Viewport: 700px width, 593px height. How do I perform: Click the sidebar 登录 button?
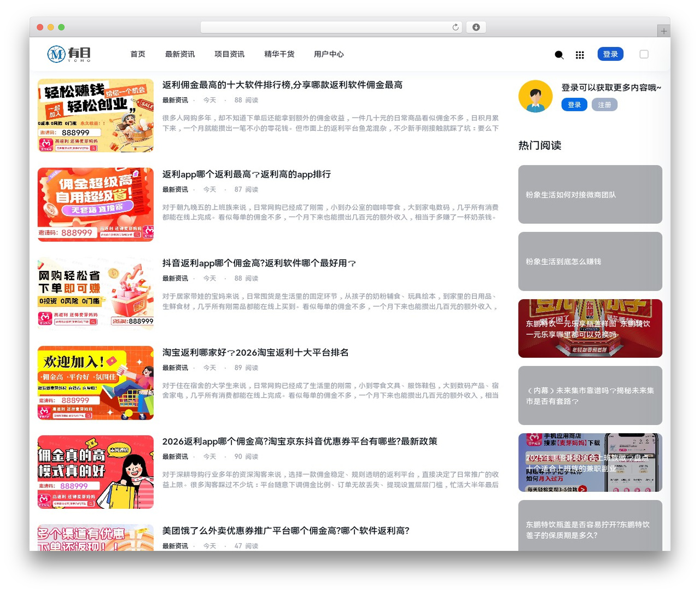(x=574, y=104)
